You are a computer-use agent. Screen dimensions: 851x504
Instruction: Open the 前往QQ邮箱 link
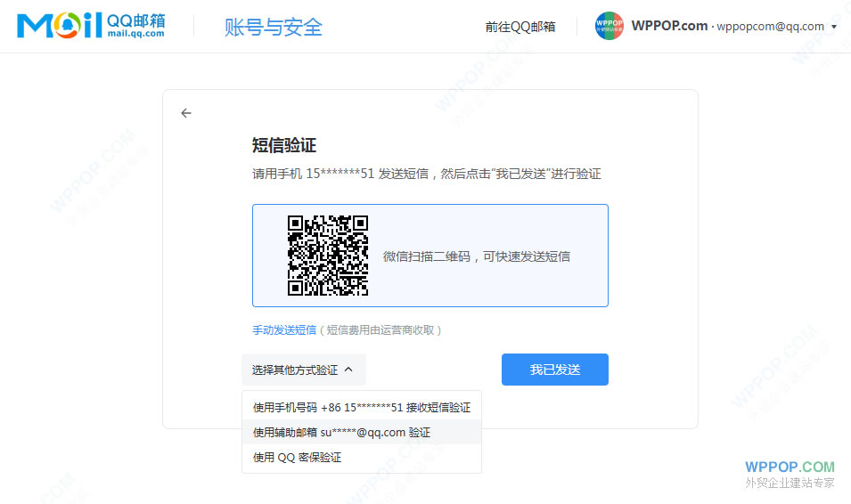click(520, 27)
